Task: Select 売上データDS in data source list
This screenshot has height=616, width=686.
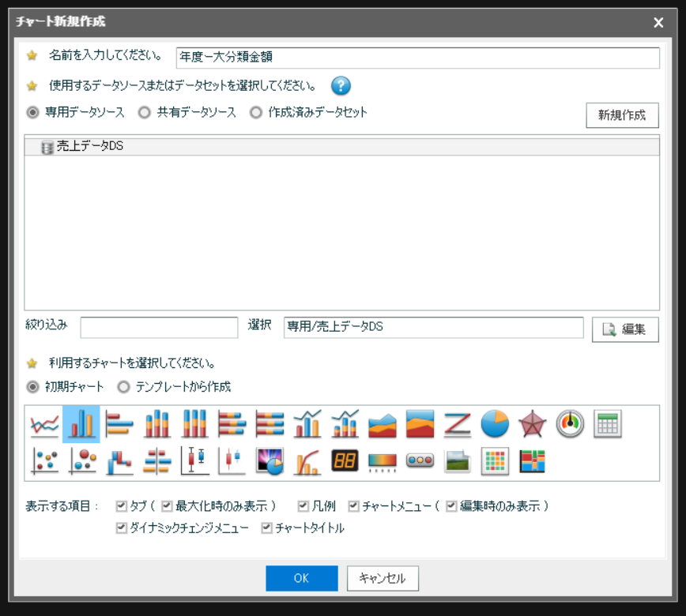Action: point(342,146)
